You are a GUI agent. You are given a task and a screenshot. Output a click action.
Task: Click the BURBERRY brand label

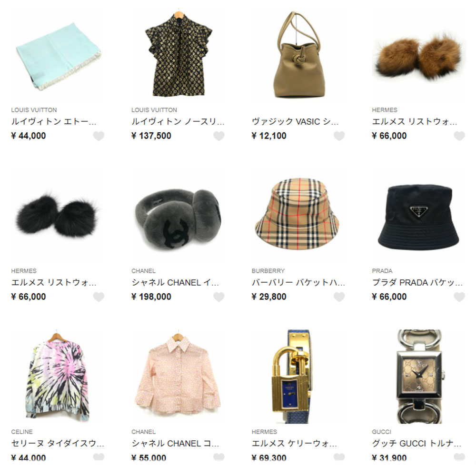268,271
